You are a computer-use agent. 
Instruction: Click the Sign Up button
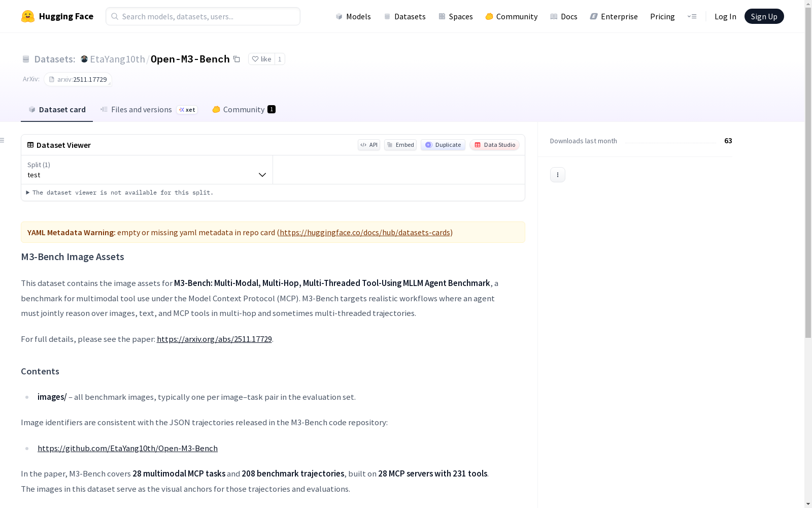(x=764, y=16)
